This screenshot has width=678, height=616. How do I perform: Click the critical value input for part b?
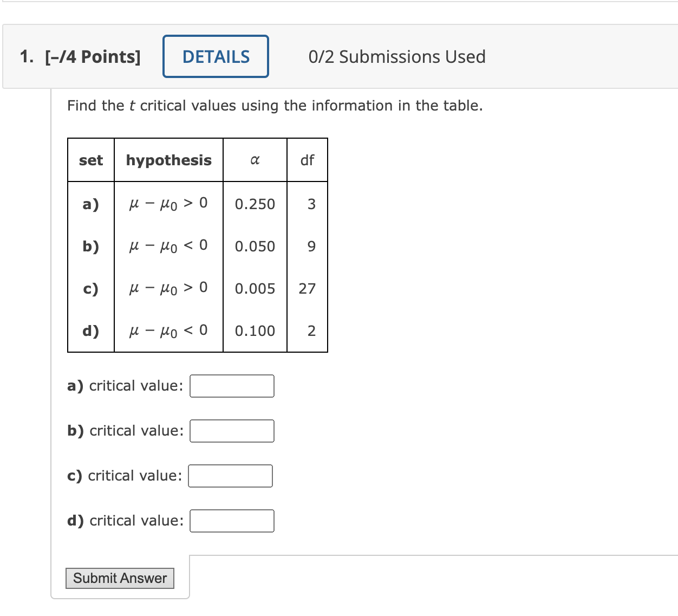coord(231,431)
